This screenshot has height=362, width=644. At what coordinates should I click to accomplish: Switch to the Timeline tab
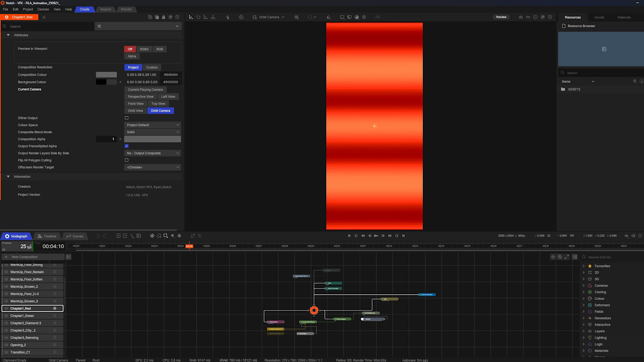[47, 236]
